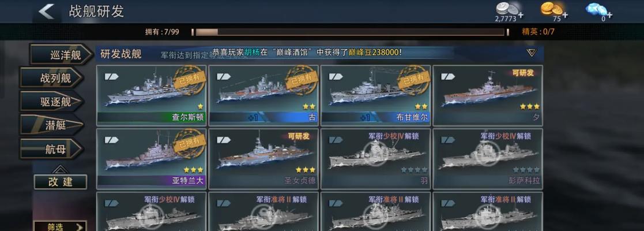Image resolution: width=644 pixels, height=231 pixels.
Task: Expand the 研发战舰 dropdown triangle
Action: tap(532, 53)
